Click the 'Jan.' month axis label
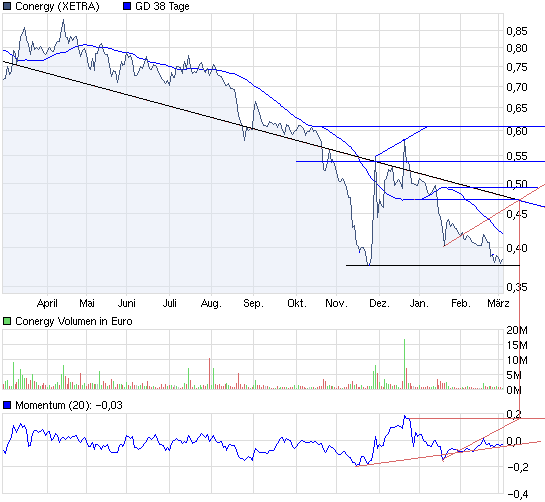Screen dimensions: 545x502 (x=419, y=303)
